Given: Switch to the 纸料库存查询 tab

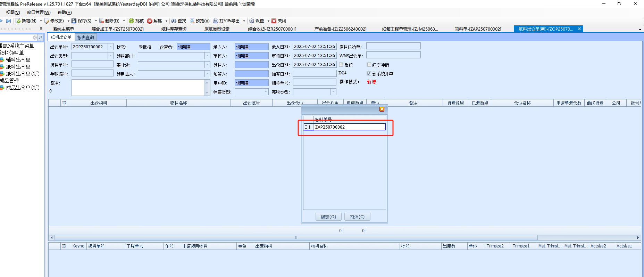Looking at the screenshot, I should tap(174, 29).
